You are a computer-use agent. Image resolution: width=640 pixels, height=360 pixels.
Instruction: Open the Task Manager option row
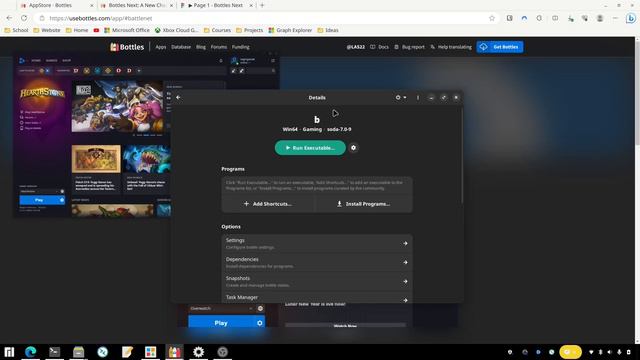[x=317, y=298]
